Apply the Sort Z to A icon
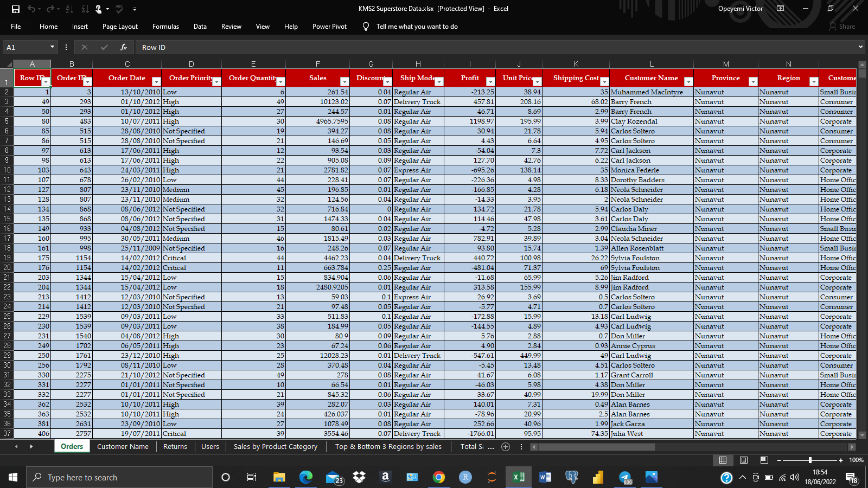Viewport: 868px width, 488px height. (x=84, y=8)
